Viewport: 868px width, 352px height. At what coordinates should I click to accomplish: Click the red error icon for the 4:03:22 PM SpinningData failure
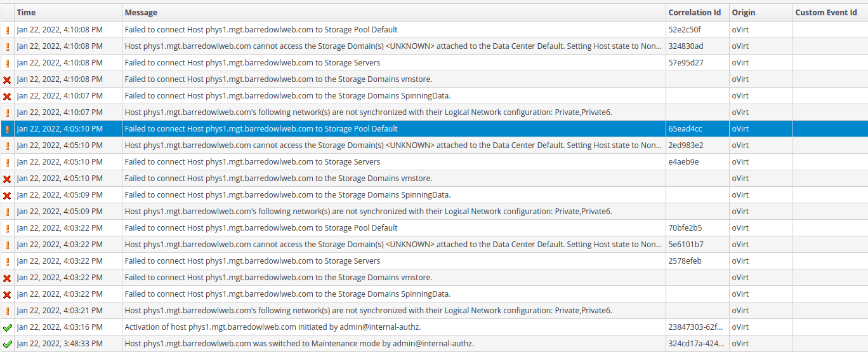(7, 294)
